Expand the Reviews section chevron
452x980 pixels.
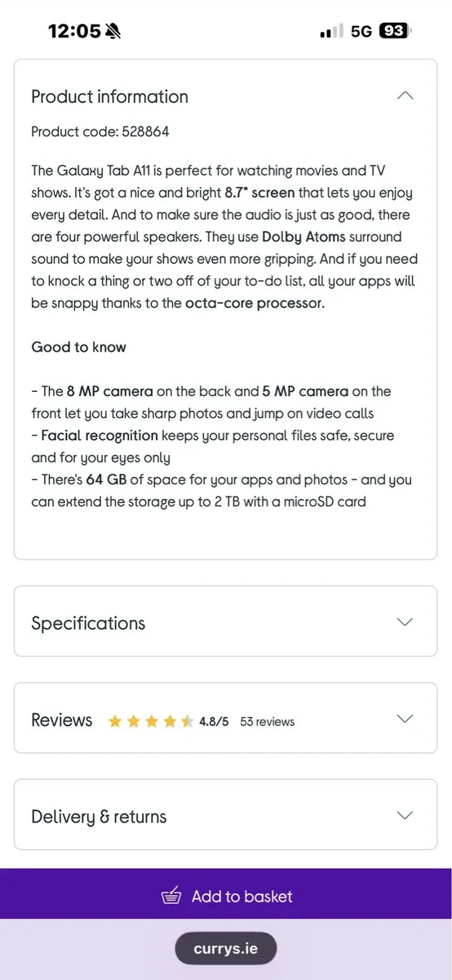pyautogui.click(x=405, y=719)
